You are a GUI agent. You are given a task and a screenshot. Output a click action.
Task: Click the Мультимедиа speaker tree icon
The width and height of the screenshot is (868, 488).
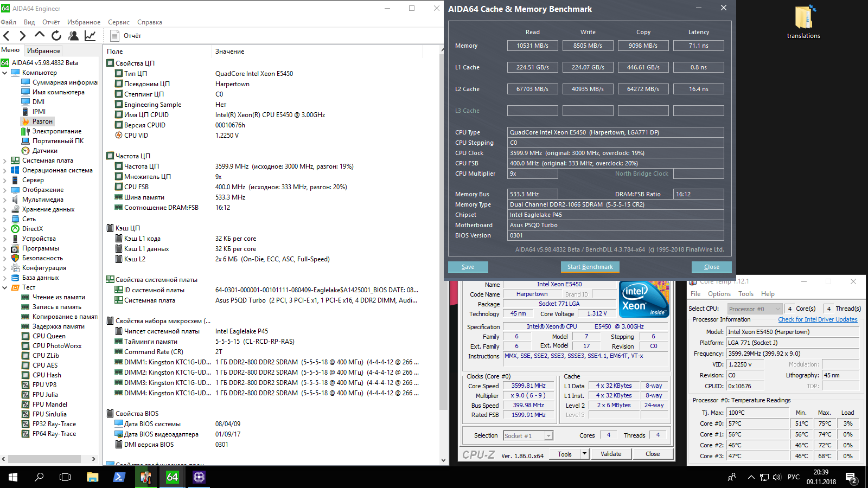tap(15, 200)
